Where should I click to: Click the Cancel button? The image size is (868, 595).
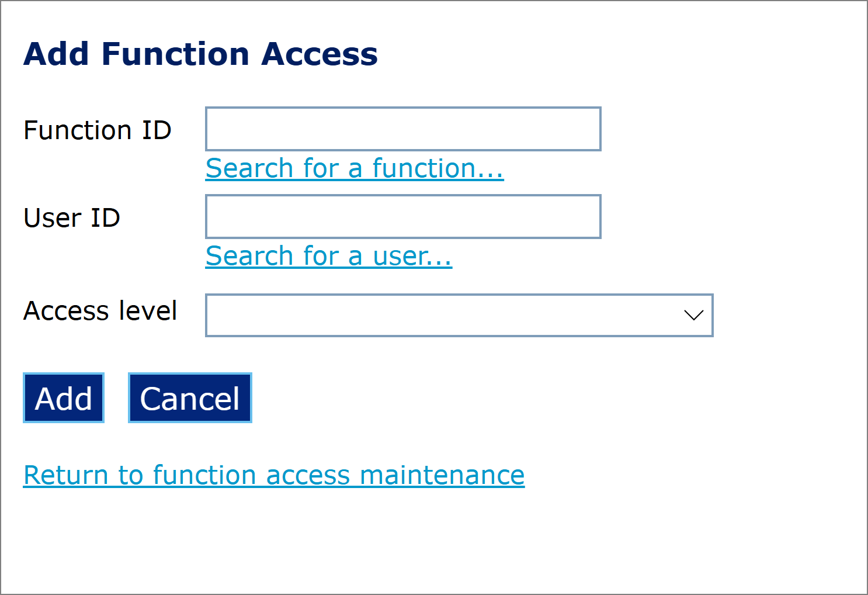(190, 398)
